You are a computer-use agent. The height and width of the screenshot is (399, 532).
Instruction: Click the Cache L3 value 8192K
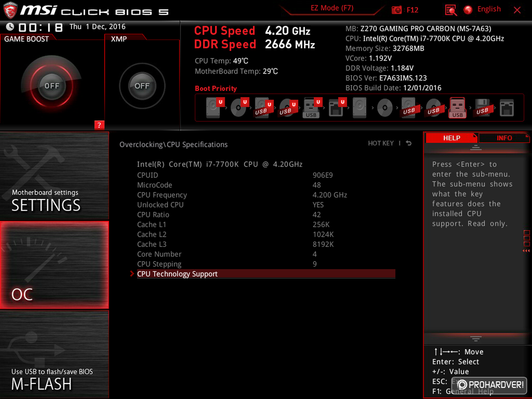tap(323, 244)
